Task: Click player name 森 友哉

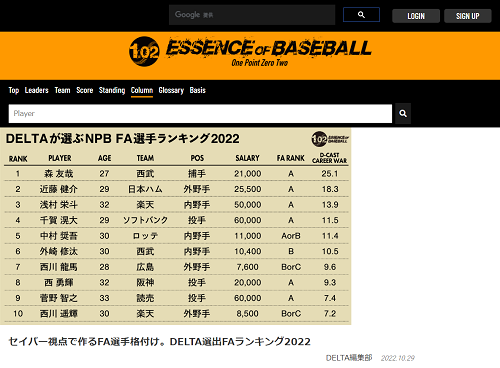Action: tap(59, 174)
